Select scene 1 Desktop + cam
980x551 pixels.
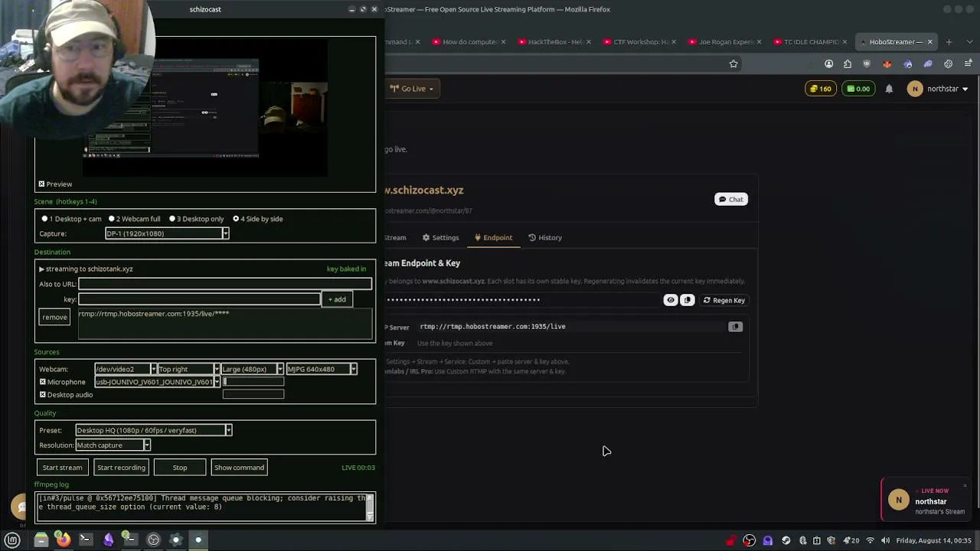[x=45, y=219]
